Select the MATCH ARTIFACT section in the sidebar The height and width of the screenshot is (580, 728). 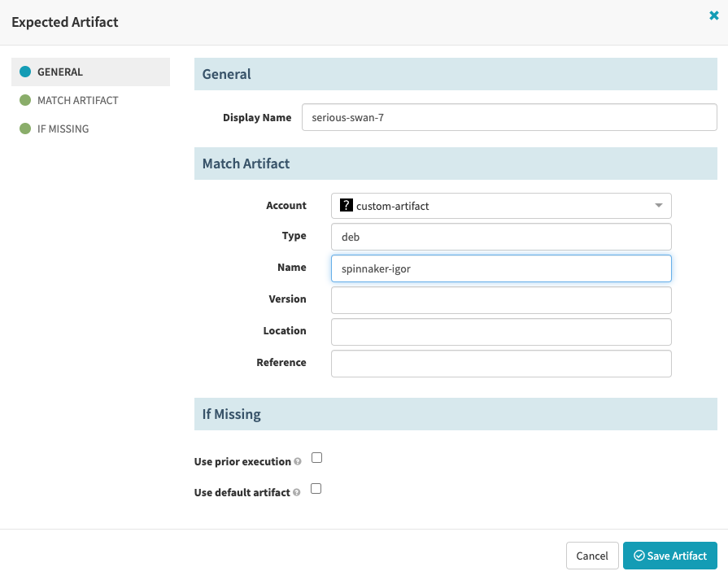(77, 100)
